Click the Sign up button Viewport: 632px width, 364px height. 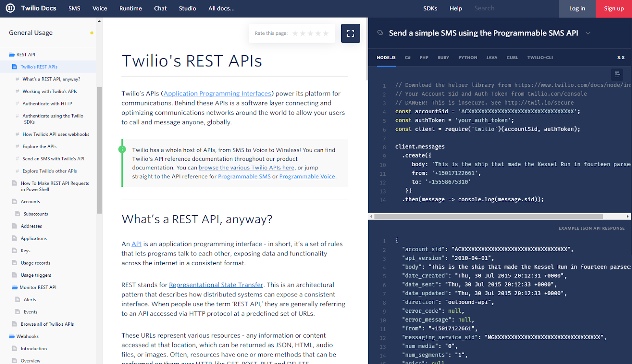pyautogui.click(x=613, y=8)
